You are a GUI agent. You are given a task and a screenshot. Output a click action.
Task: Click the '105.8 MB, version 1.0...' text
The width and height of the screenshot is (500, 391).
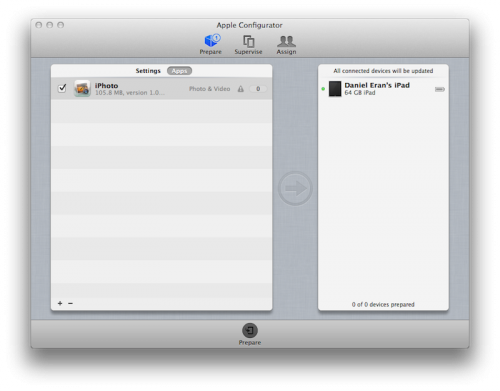pyautogui.click(x=130, y=93)
